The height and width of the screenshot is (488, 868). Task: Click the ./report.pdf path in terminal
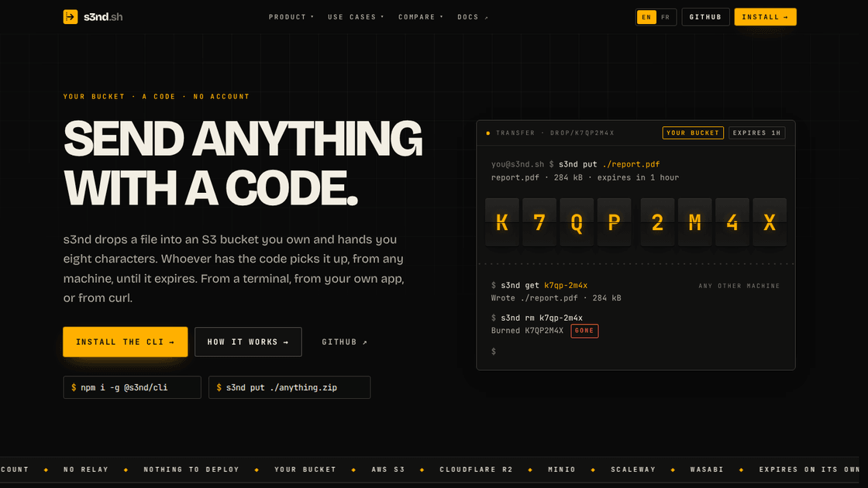click(631, 164)
